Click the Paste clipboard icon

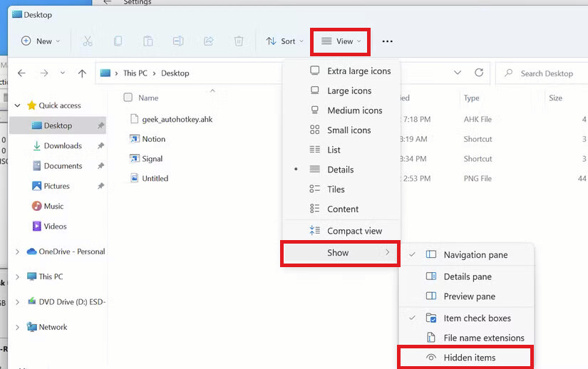pyautogui.click(x=148, y=41)
